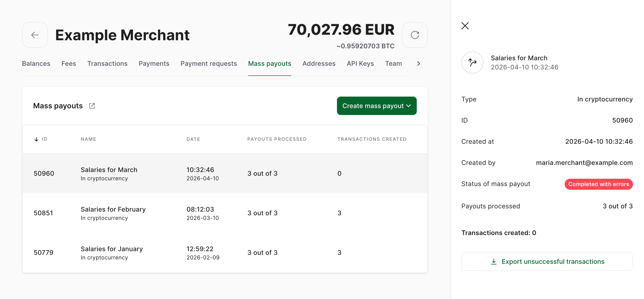The height and width of the screenshot is (299, 644).
Task: Click payout ID 50851
Action: click(x=43, y=213)
